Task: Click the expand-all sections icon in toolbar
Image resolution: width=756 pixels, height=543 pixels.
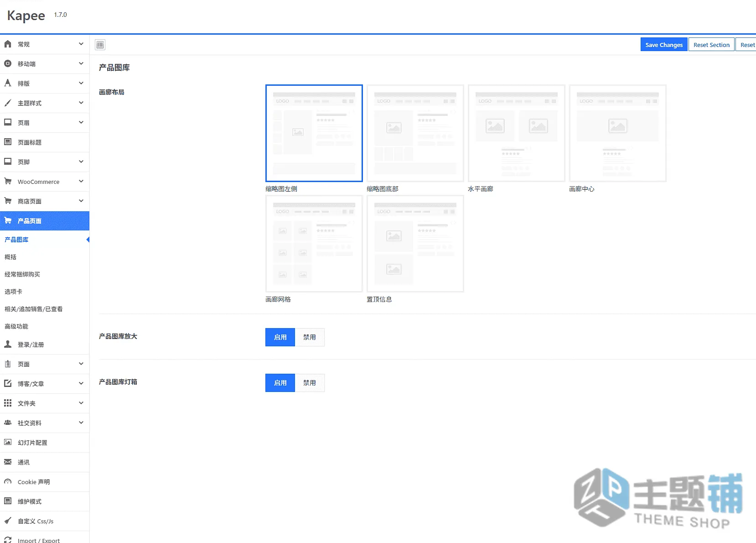Action: [x=100, y=45]
